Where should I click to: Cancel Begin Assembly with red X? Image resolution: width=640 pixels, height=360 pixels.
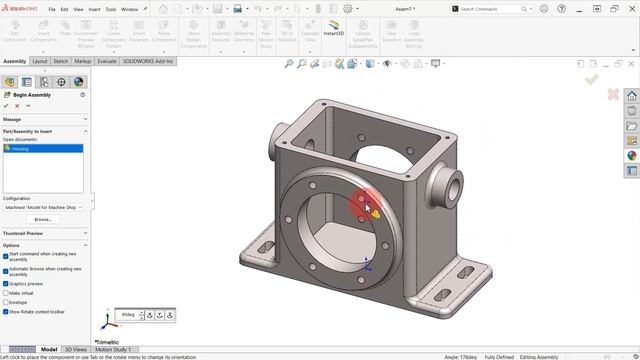(17, 106)
